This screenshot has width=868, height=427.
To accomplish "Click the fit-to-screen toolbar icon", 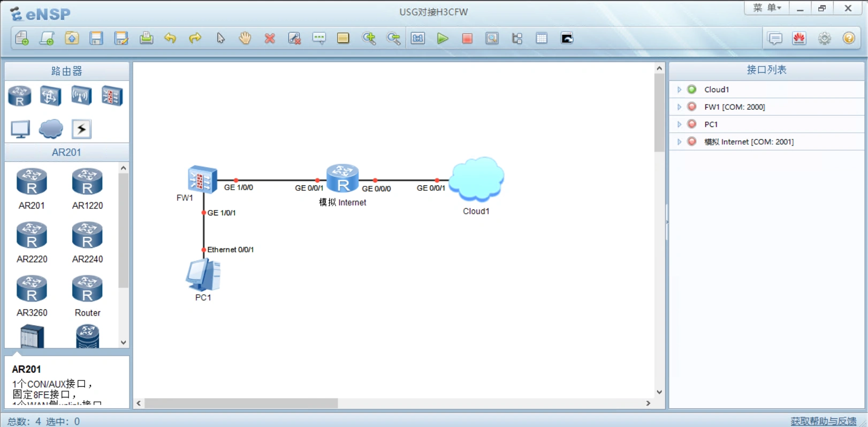I will pyautogui.click(x=418, y=38).
